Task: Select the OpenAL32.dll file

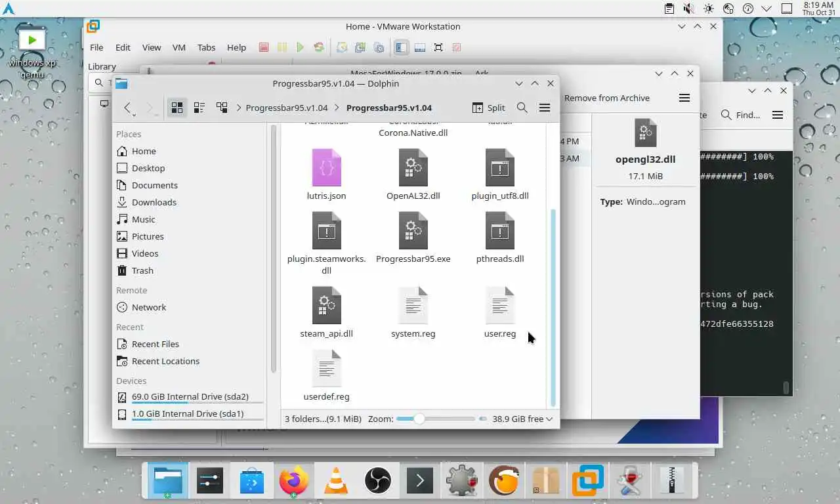Action: point(413,174)
